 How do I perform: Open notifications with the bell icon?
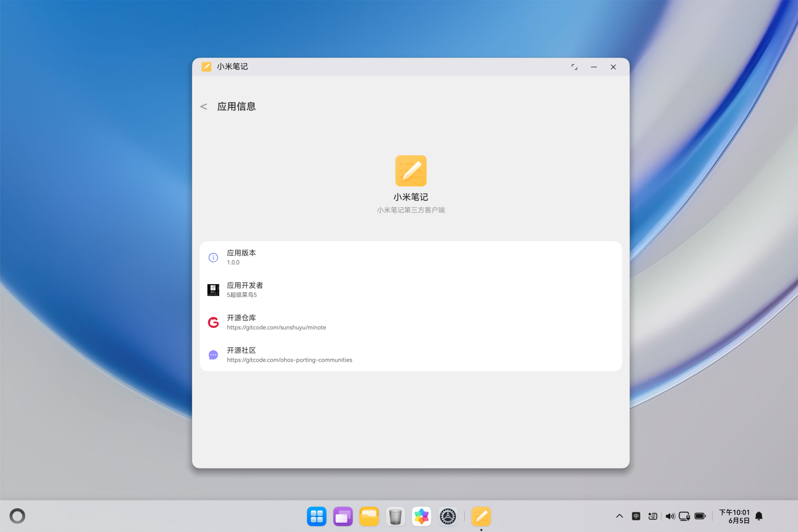[x=759, y=516]
